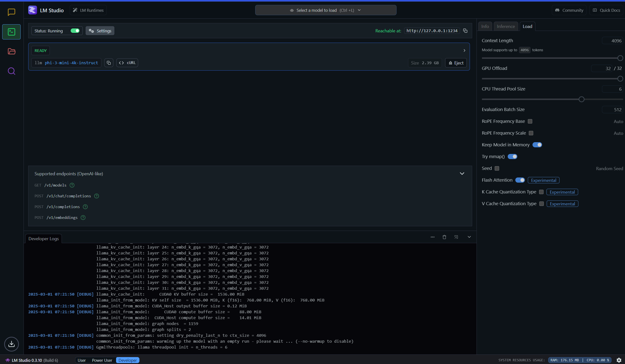625x364 pixels.
Task: Open the Select a model to load dropdown
Action: pos(326,10)
